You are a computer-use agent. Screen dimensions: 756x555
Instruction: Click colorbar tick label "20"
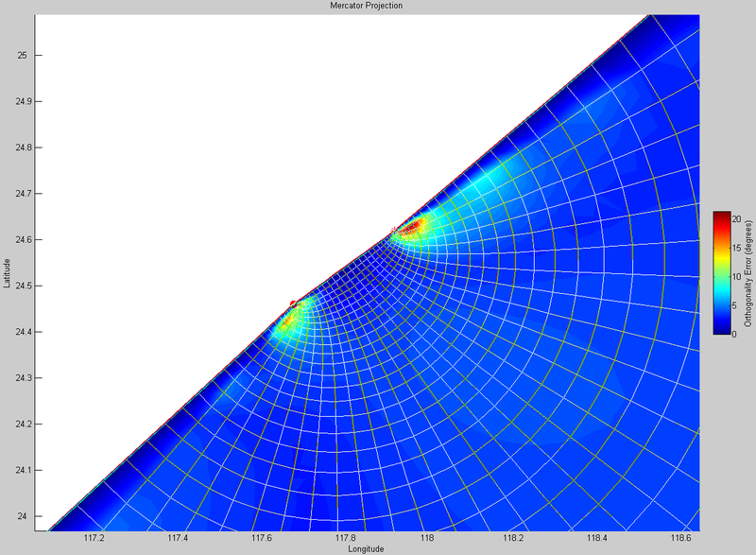tap(736, 219)
